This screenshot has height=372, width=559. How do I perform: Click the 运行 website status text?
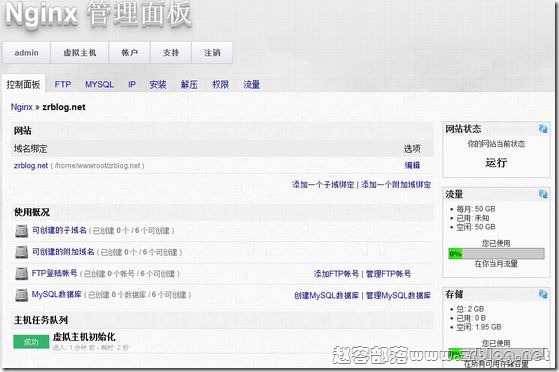[x=496, y=163]
